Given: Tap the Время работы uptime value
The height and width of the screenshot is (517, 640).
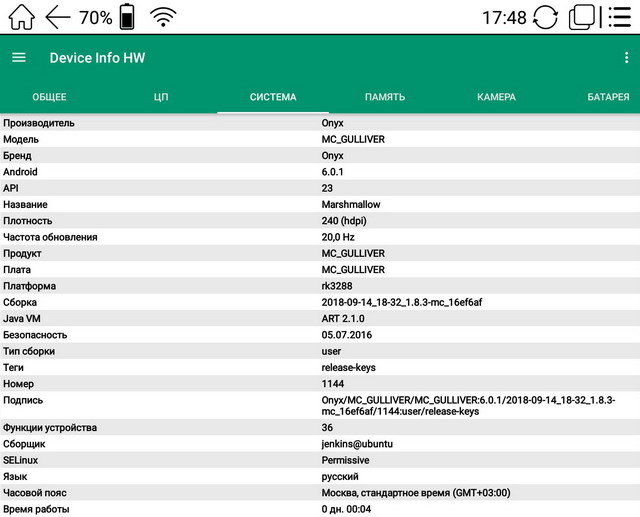Looking at the screenshot, I should point(346,509).
